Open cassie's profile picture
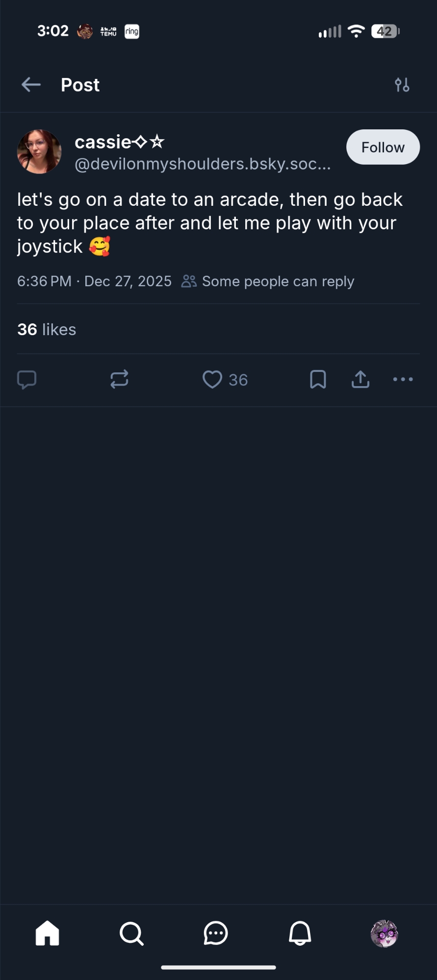The image size is (437, 980). tap(39, 151)
